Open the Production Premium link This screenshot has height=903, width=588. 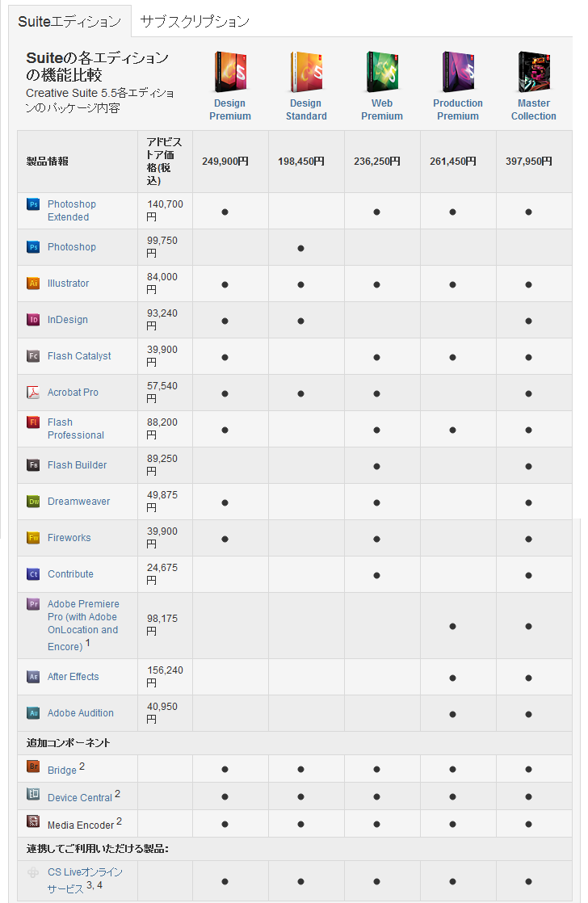point(458,109)
